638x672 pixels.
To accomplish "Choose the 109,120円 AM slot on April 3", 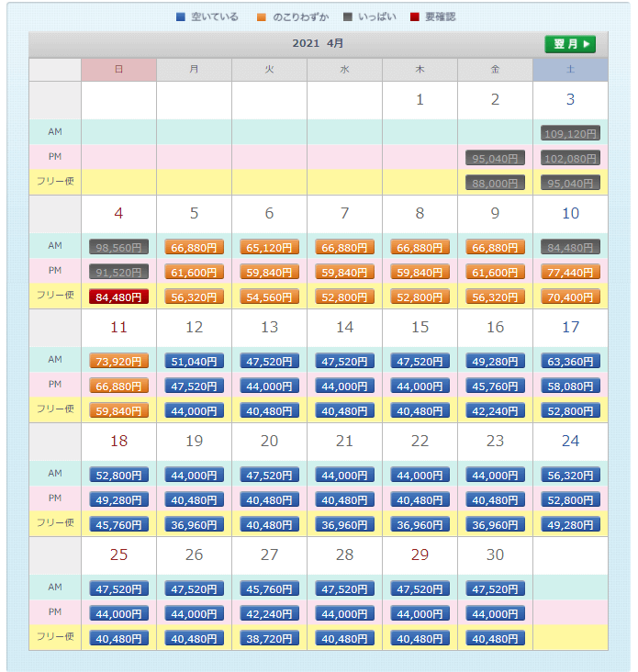I will click(570, 133).
